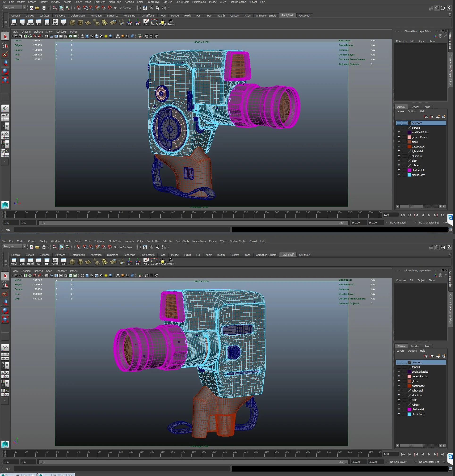
Task: Toggle visibility V of glass layer, upper panel
Action: [x=399, y=142]
